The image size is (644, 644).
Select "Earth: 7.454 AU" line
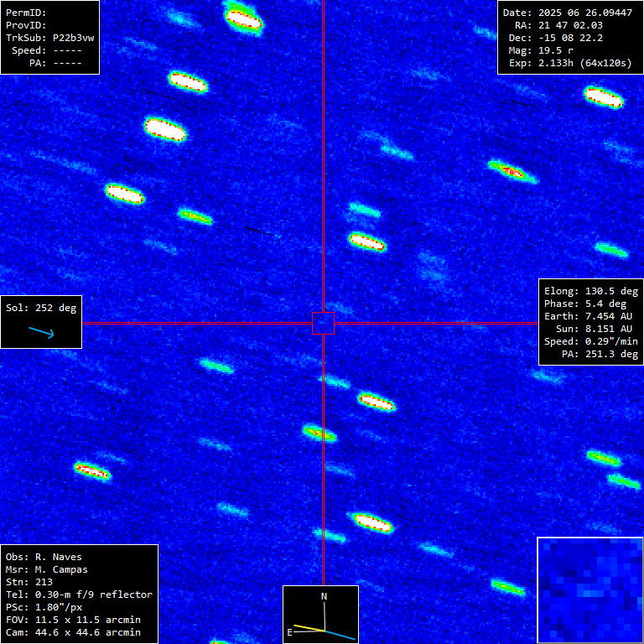click(x=588, y=316)
